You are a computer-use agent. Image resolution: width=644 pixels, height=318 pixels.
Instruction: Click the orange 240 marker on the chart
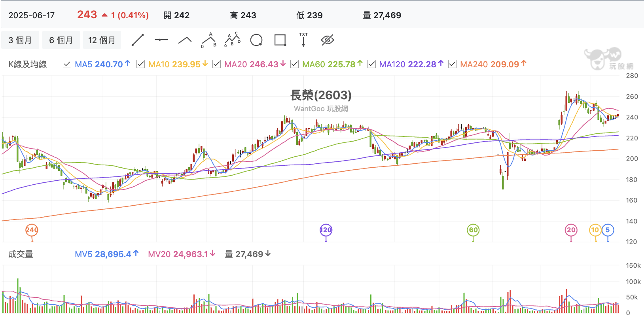pyautogui.click(x=32, y=230)
